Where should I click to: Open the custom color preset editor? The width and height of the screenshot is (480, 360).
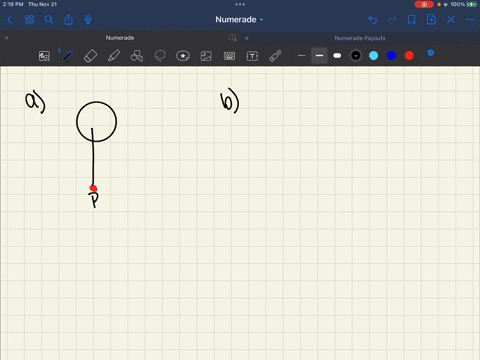[428, 55]
